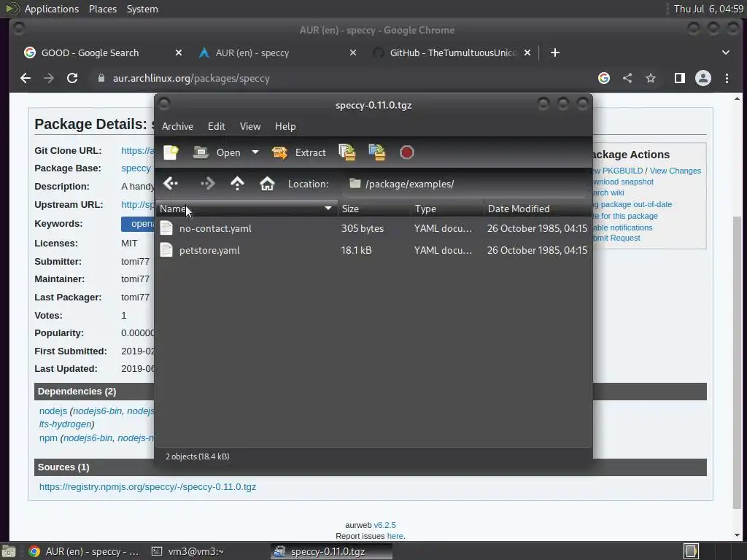Click the Extract button in archive manager
747x560 pixels.
pyautogui.click(x=298, y=152)
